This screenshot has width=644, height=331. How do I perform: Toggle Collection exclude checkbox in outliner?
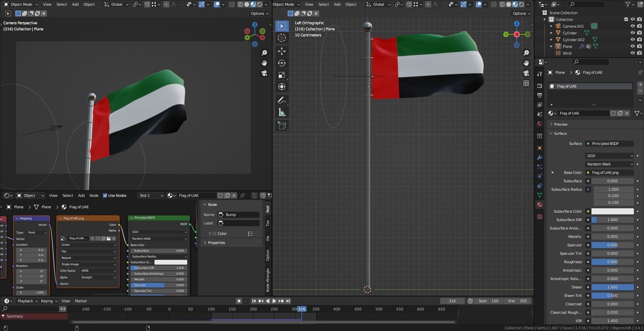coord(626,19)
